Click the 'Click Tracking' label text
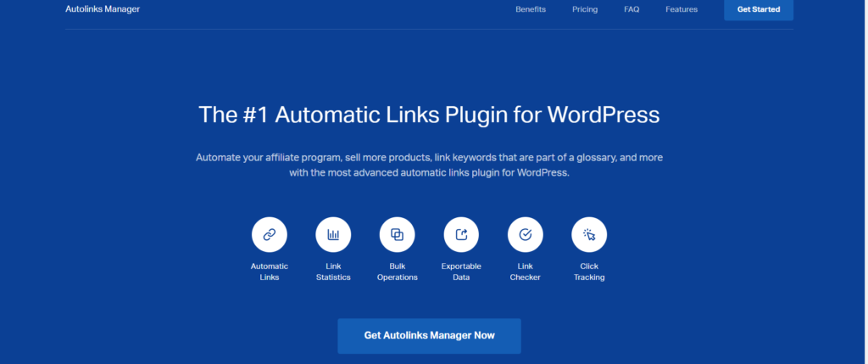This screenshot has height=364, width=868. point(589,272)
